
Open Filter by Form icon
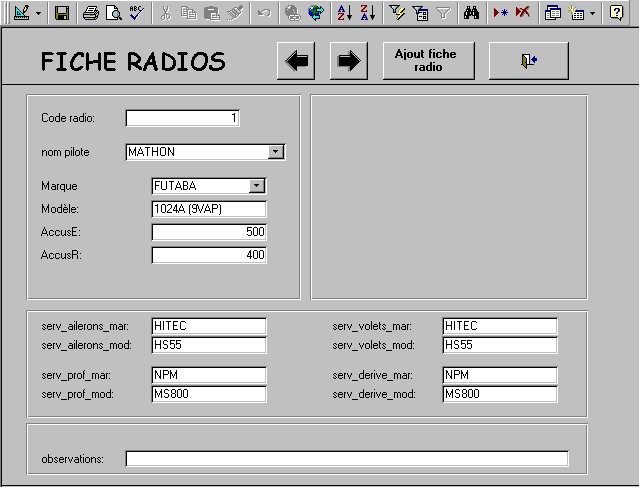tap(420, 13)
